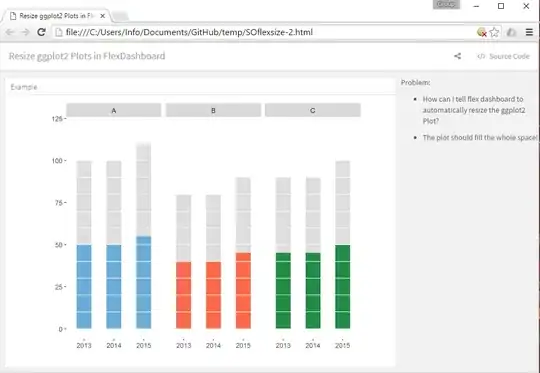Click the file page icon in address bar
The image size is (540, 373).
point(59,32)
